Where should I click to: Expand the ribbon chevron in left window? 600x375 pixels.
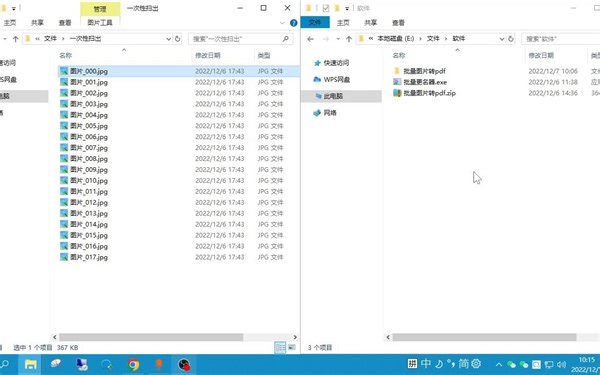[x=282, y=23]
